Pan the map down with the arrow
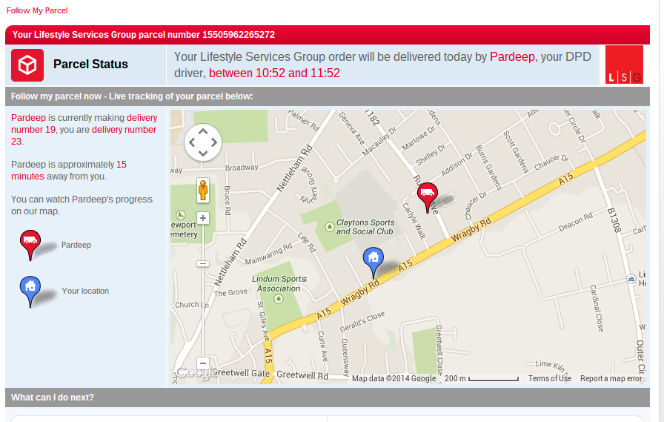Screen dimensions: 664x422 tap(203, 153)
